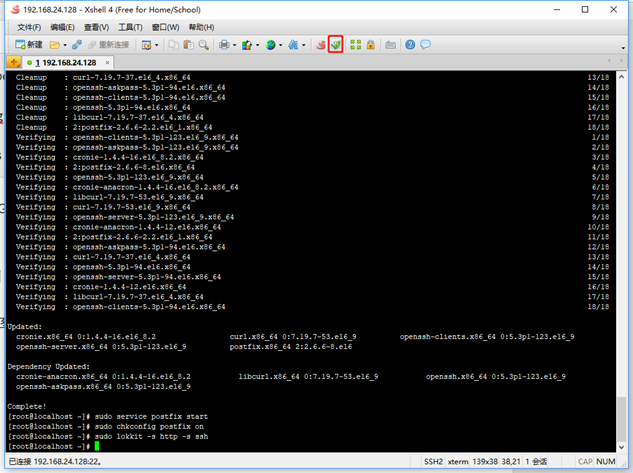Open the 编辑(E) menu

(x=62, y=27)
